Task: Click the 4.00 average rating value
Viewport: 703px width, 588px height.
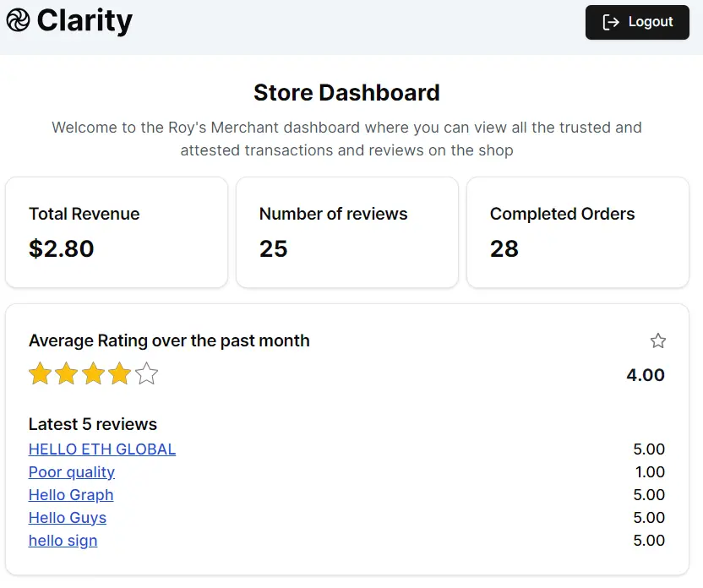Action: pyautogui.click(x=646, y=375)
